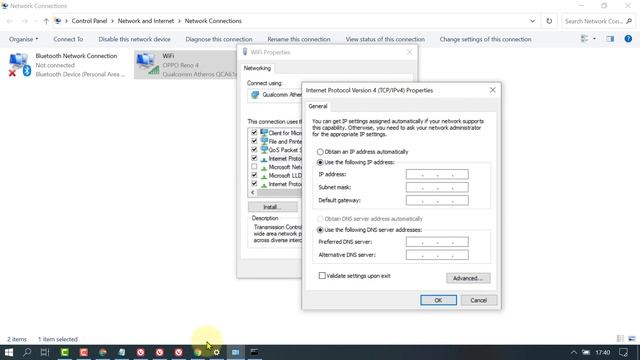This screenshot has height=360, width=640.
Task: Close the IPv4 Properties dialog
Action: point(493,90)
